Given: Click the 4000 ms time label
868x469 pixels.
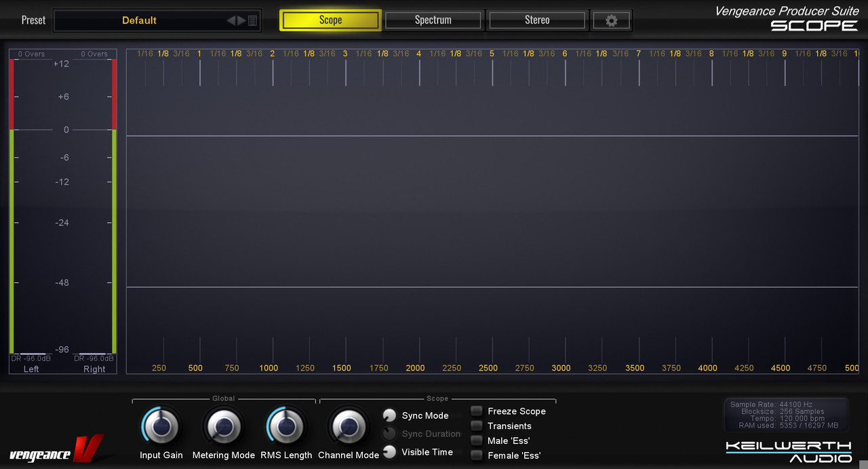Looking at the screenshot, I should click(707, 368).
